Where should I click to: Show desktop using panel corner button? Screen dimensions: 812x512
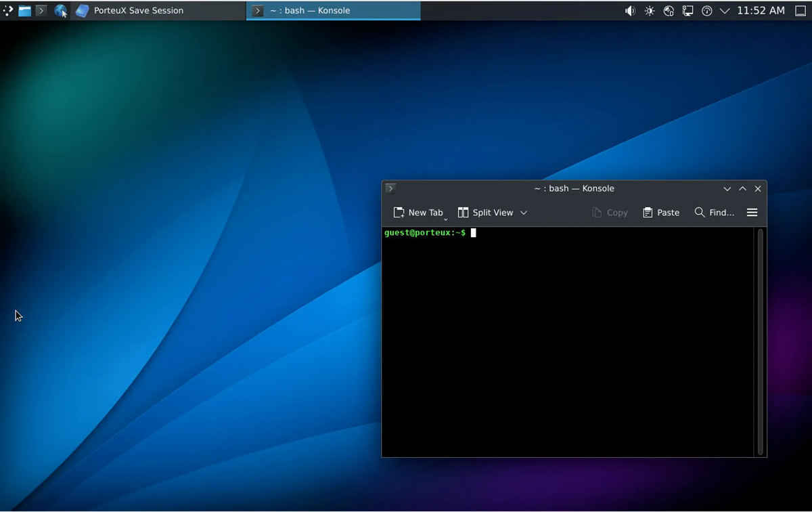click(x=800, y=11)
